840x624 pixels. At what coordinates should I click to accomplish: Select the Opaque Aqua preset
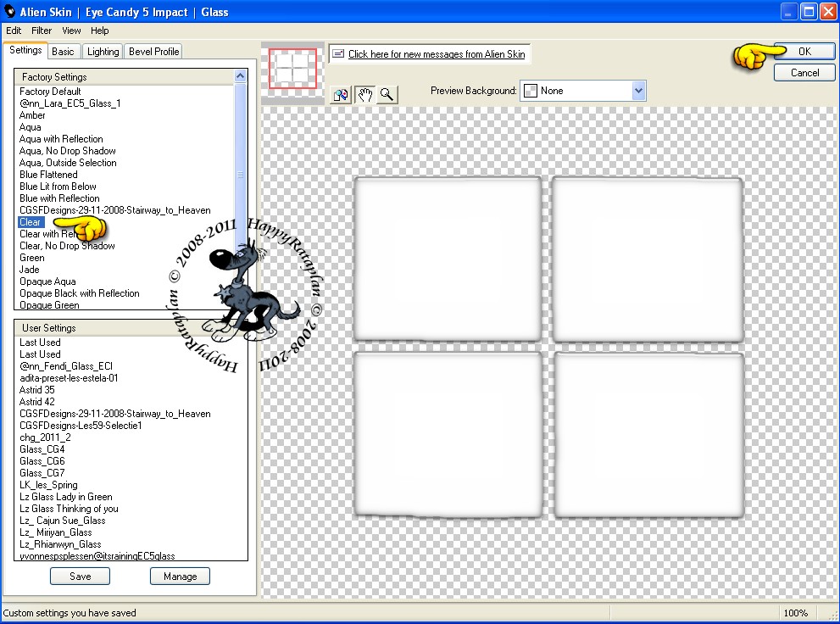point(47,281)
